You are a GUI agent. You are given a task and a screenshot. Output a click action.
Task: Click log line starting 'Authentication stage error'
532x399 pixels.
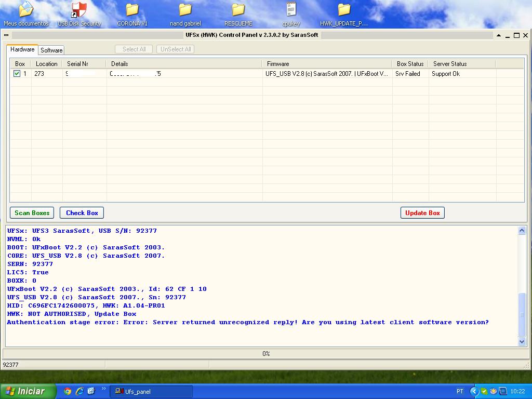pos(248,322)
